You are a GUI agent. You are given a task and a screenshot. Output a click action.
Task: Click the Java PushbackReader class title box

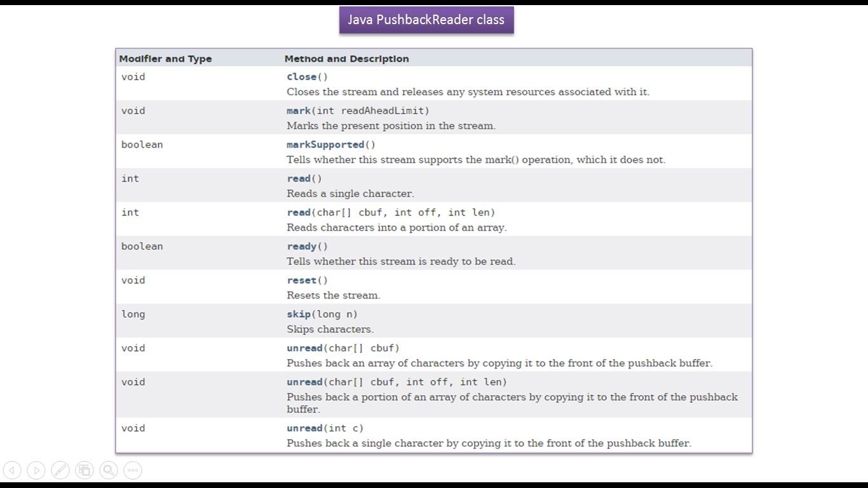click(x=426, y=20)
